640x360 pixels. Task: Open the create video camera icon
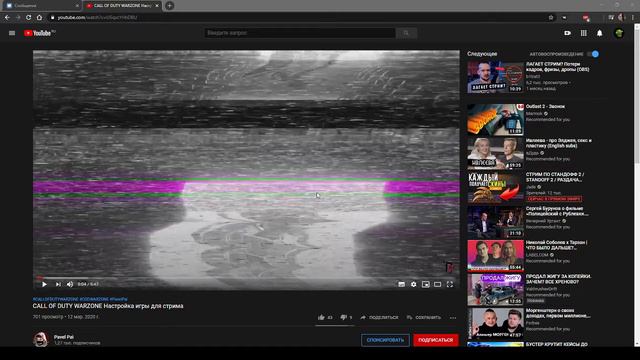point(567,33)
